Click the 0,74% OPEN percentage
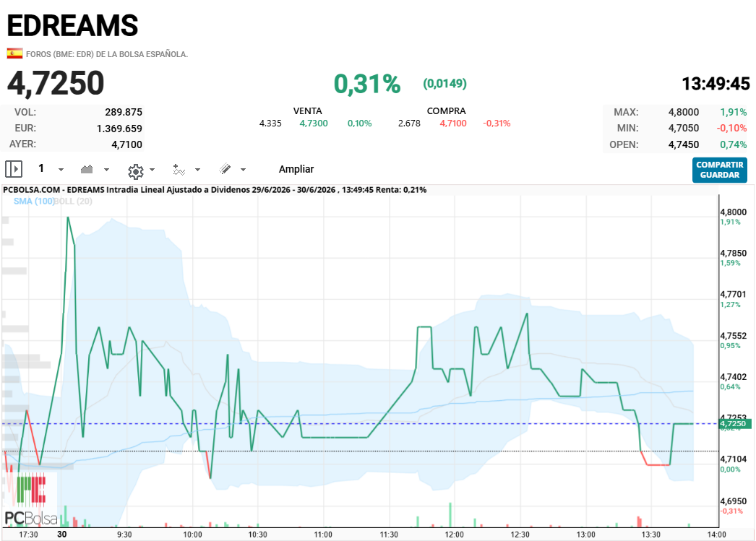The height and width of the screenshot is (541, 756). pyautogui.click(x=734, y=144)
